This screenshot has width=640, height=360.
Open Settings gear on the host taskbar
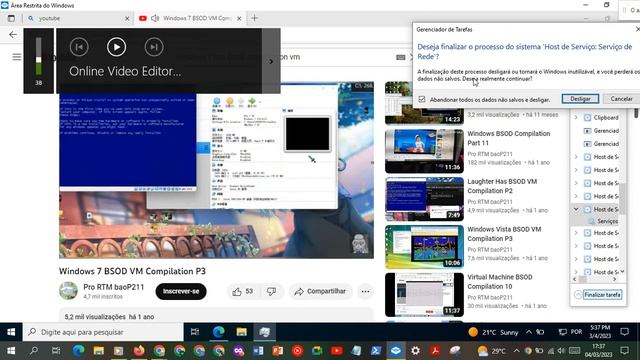tap(416, 351)
